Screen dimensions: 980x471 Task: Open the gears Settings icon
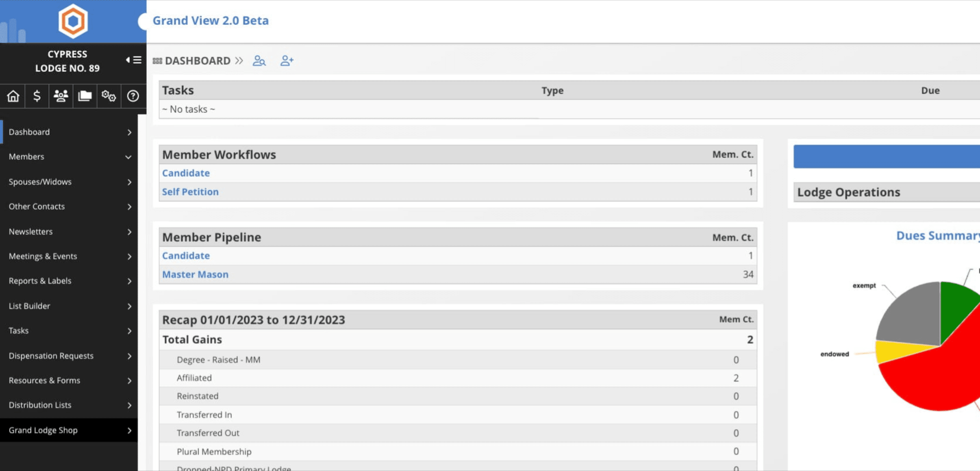tap(109, 96)
